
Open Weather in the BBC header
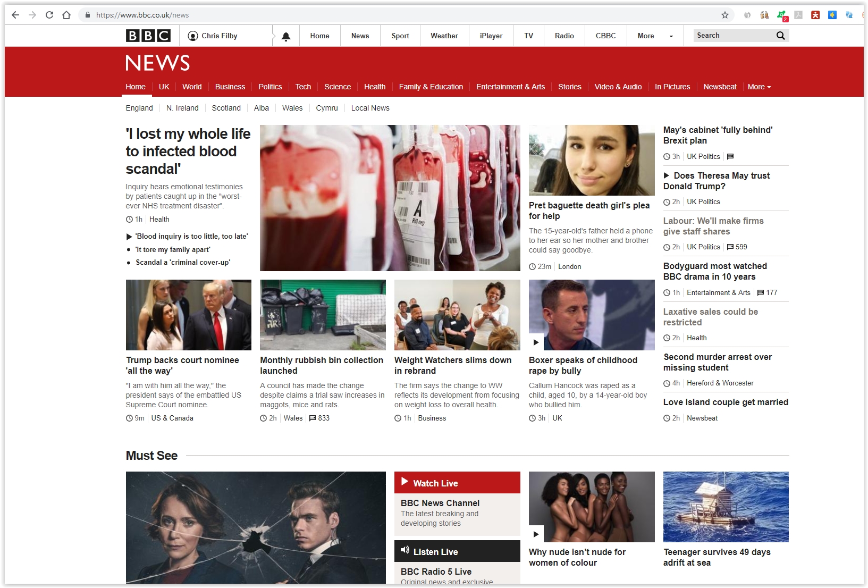tap(444, 36)
